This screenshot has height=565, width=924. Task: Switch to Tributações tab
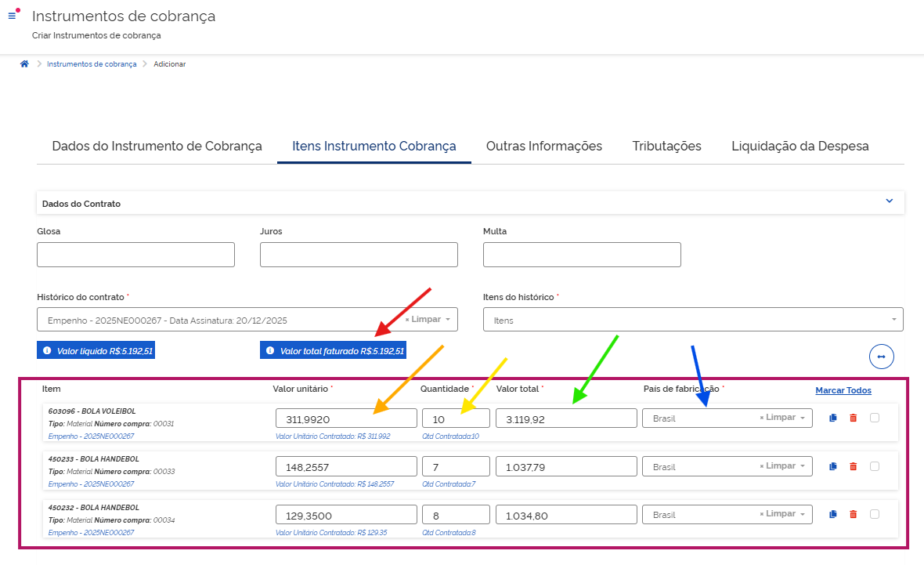(x=666, y=147)
